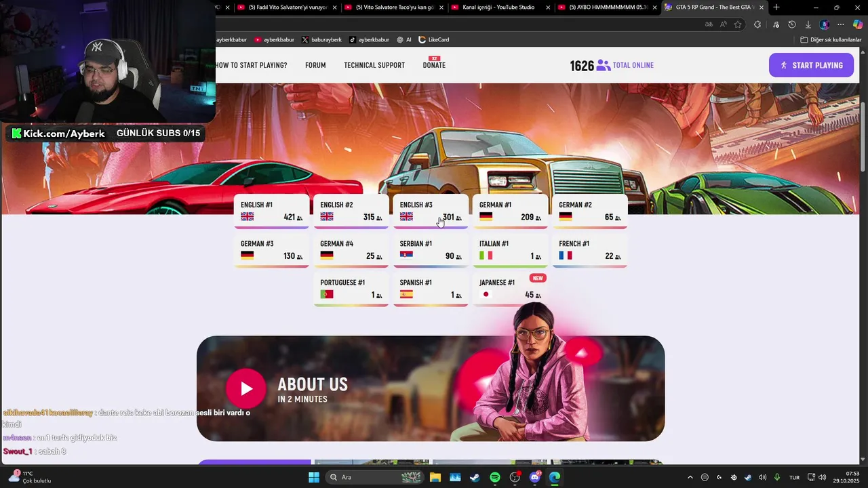This screenshot has height=488, width=868.
Task: Select the ENGLISH #1 server card
Action: [x=271, y=211]
